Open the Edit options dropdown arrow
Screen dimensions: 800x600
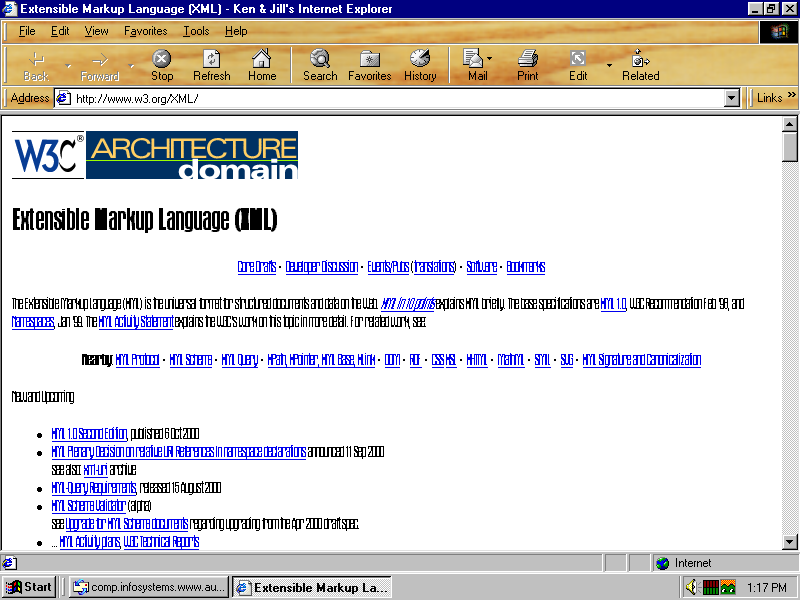(609, 66)
